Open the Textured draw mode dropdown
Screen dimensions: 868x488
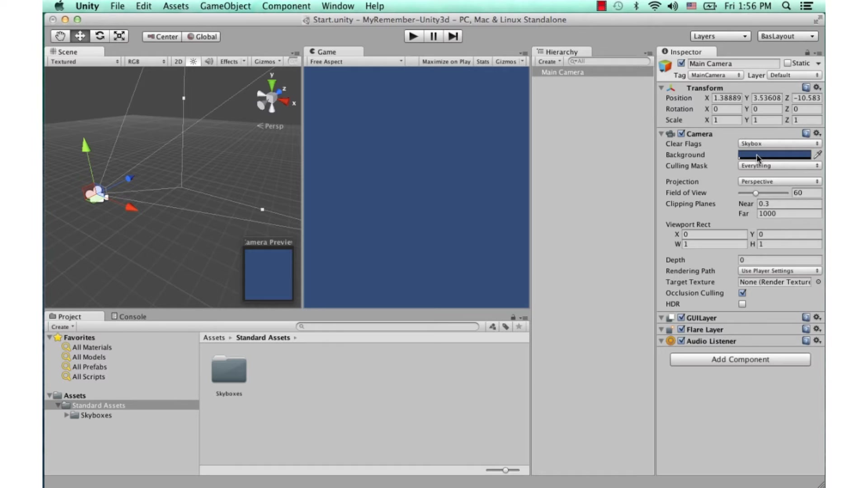click(x=84, y=61)
